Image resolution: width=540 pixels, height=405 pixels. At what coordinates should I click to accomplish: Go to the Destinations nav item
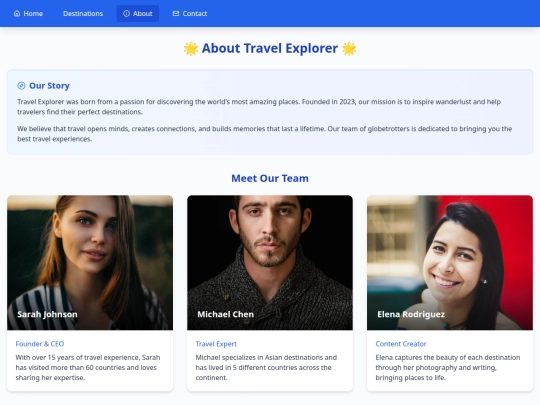click(x=83, y=13)
